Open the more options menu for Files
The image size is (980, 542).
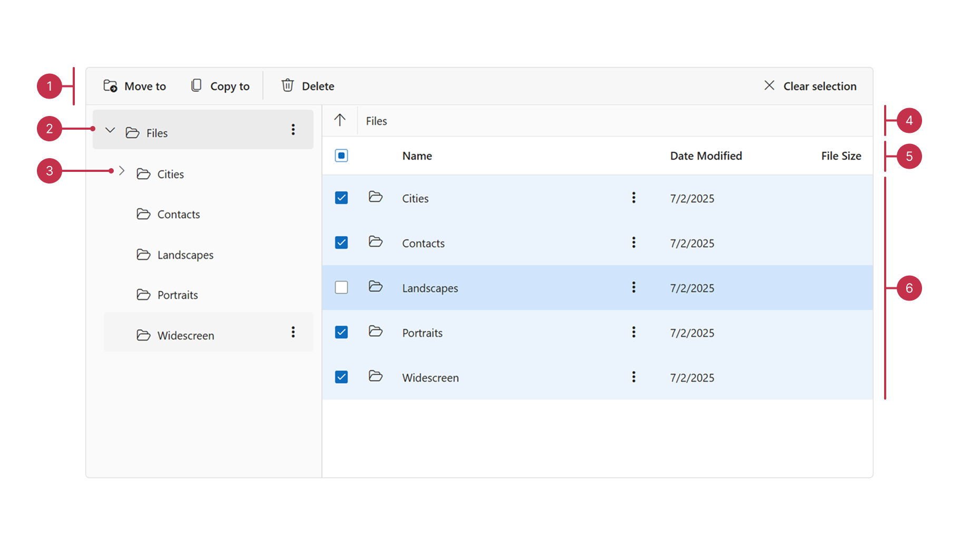(x=293, y=129)
